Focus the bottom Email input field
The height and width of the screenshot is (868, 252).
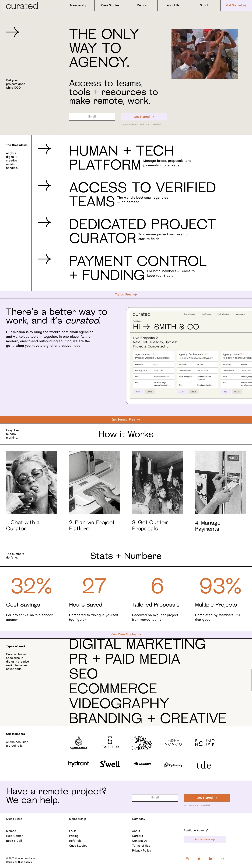155,798
